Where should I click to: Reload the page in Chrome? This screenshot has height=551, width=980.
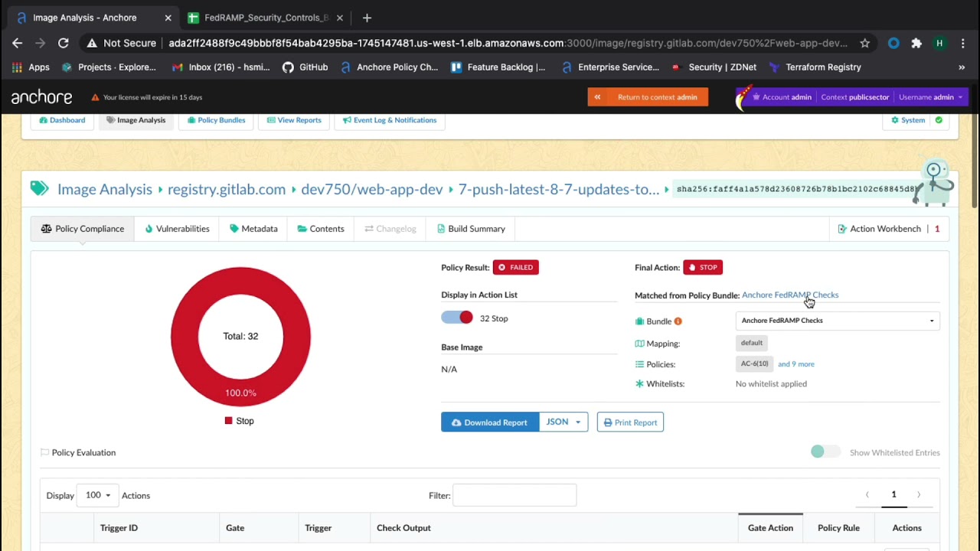pos(64,44)
